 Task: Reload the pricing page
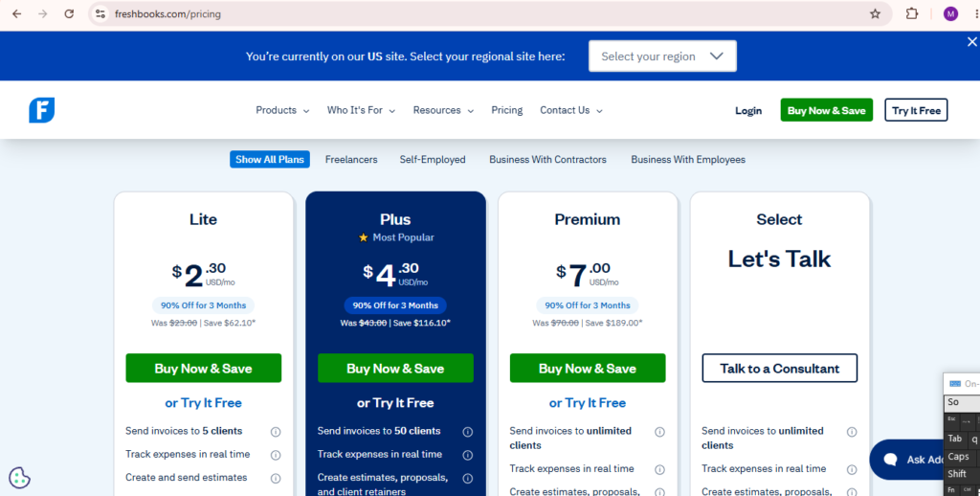[x=69, y=13]
